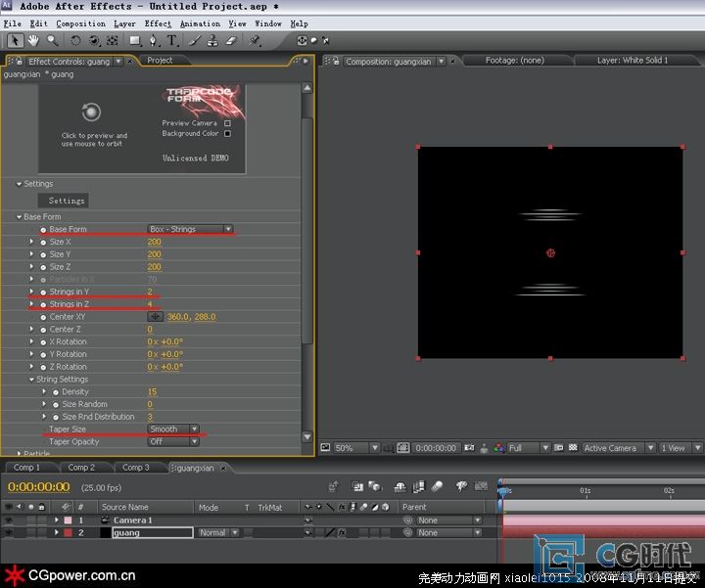This screenshot has width=705, height=588.
Task: Collapse the Settings group triangle
Action: [x=19, y=184]
